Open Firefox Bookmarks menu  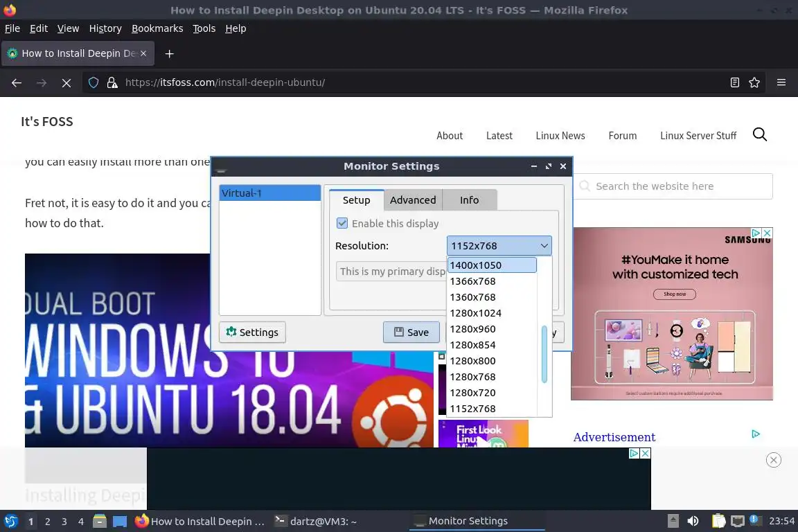click(157, 28)
